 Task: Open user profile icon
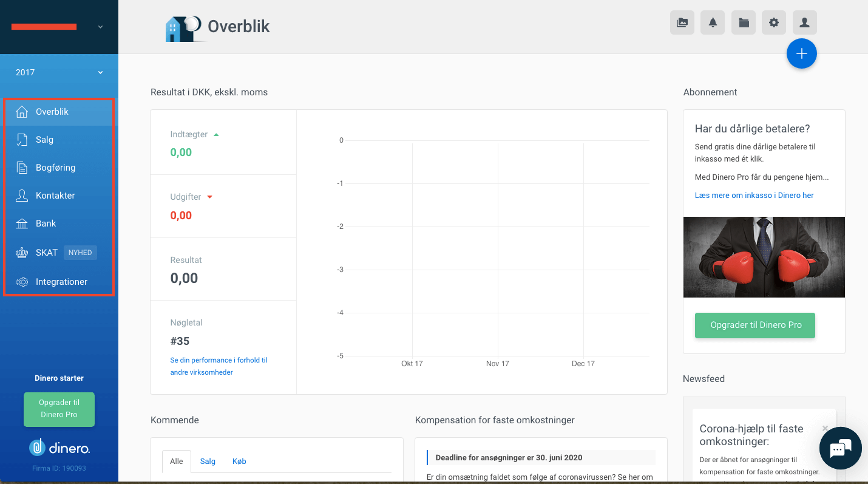805,22
